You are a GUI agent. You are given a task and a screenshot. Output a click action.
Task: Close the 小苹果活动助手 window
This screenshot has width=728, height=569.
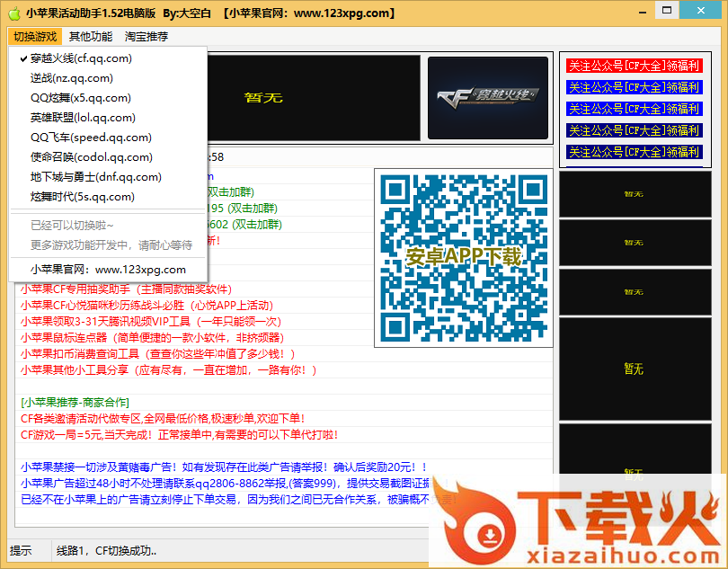(x=701, y=10)
